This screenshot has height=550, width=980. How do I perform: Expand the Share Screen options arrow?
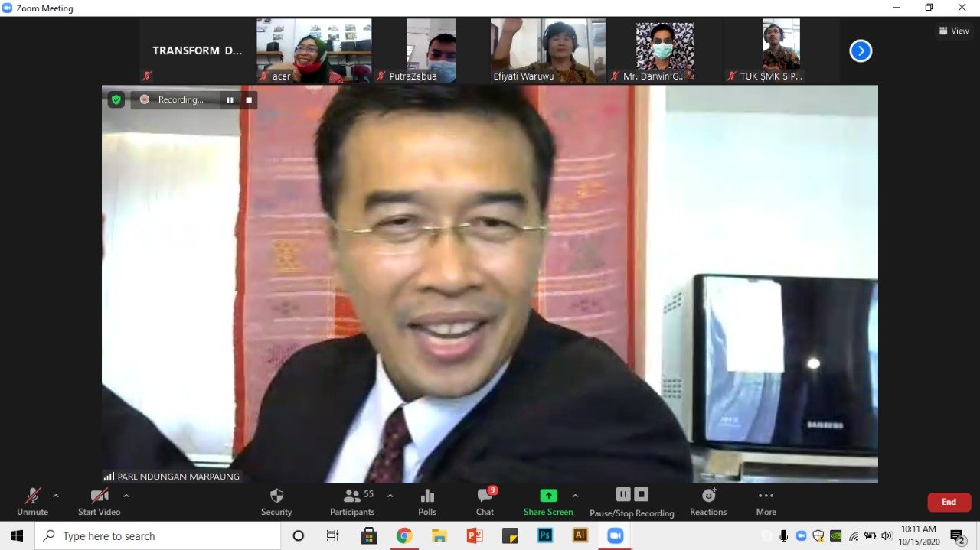tap(575, 496)
